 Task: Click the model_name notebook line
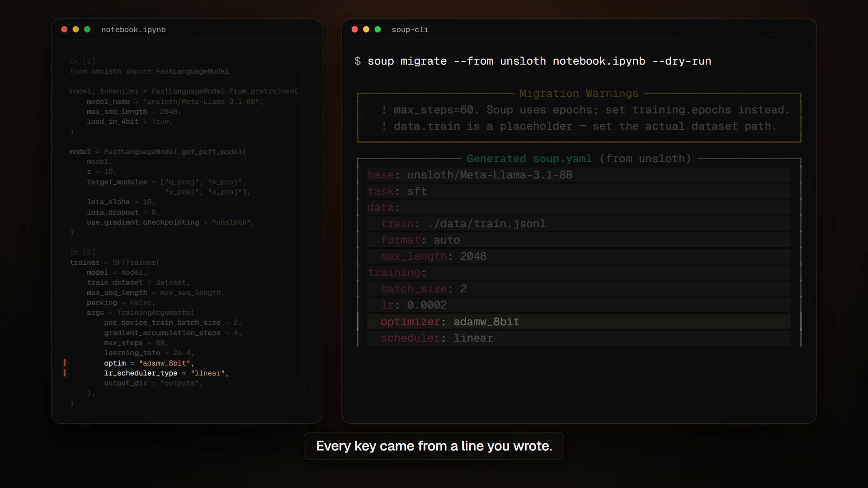pyautogui.click(x=175, y=102)
